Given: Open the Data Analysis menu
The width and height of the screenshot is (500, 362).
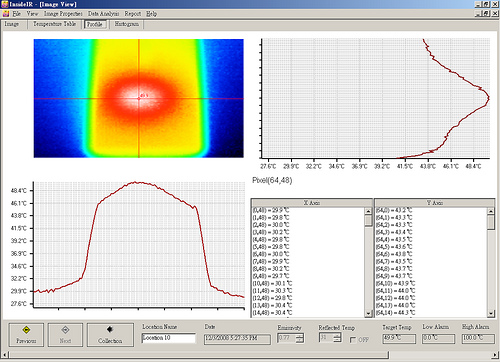Looking at the screenshot, I should pyautogui.click(x=103, y=14).
